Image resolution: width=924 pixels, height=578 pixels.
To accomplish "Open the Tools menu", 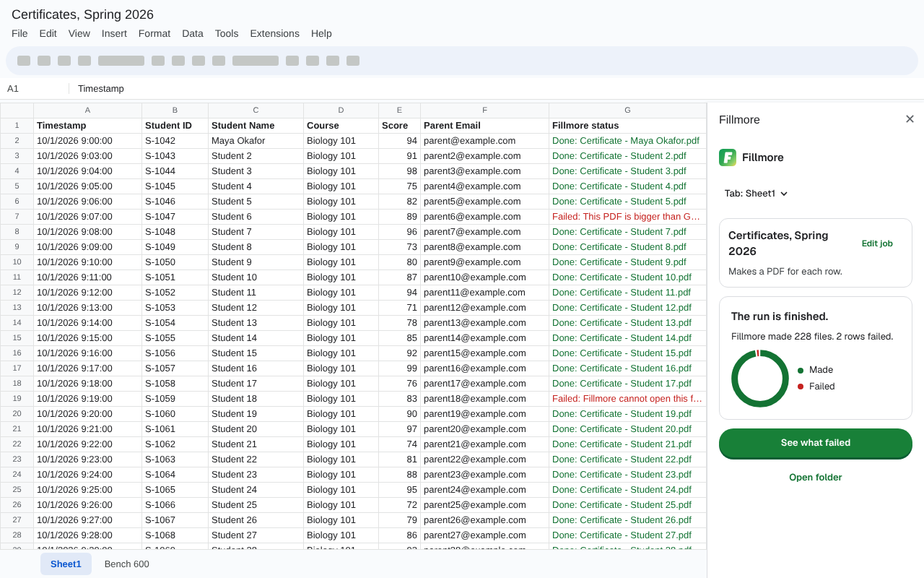I will 227,33.
